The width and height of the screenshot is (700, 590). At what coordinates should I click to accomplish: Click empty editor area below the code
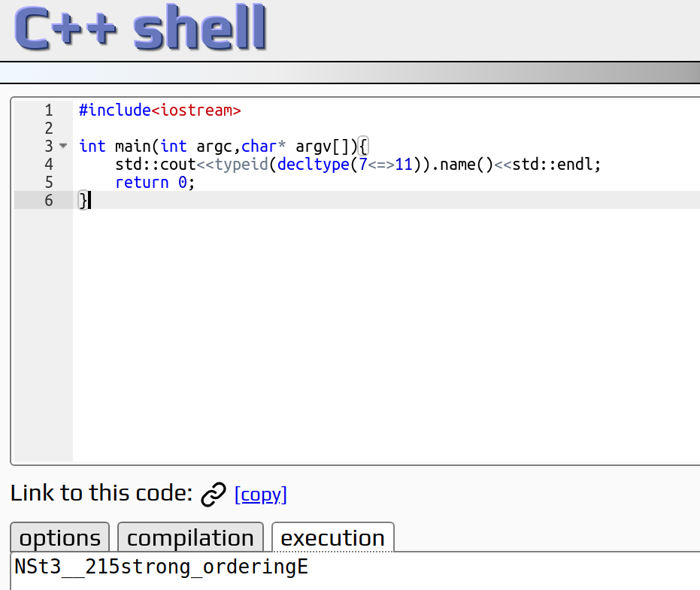coord(384,334)
